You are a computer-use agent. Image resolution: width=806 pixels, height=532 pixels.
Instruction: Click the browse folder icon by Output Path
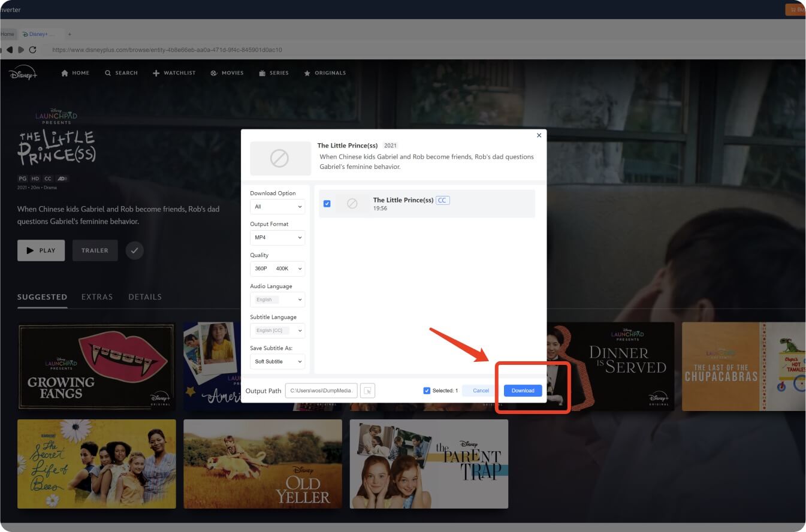coord(367,391)
